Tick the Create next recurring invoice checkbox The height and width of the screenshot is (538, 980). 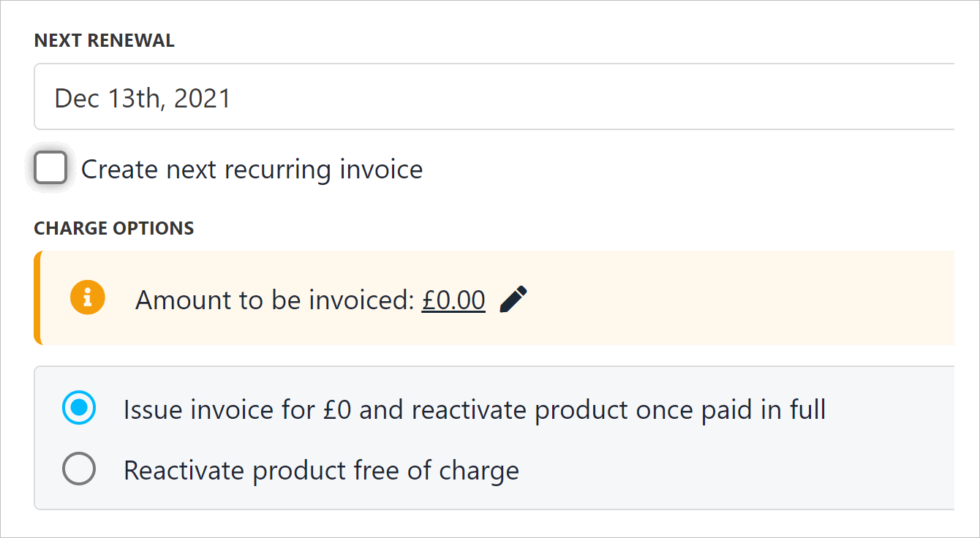50,168
